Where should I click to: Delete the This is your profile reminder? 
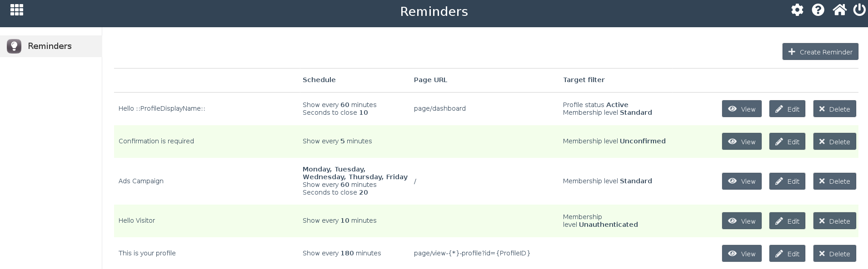pos(834,254)
